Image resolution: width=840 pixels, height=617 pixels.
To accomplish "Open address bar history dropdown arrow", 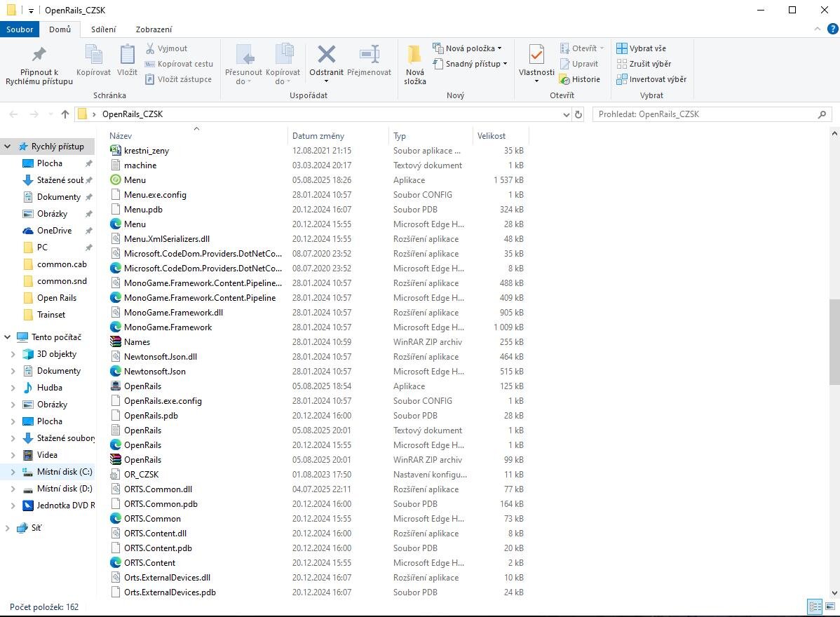I will coord(567,114).
